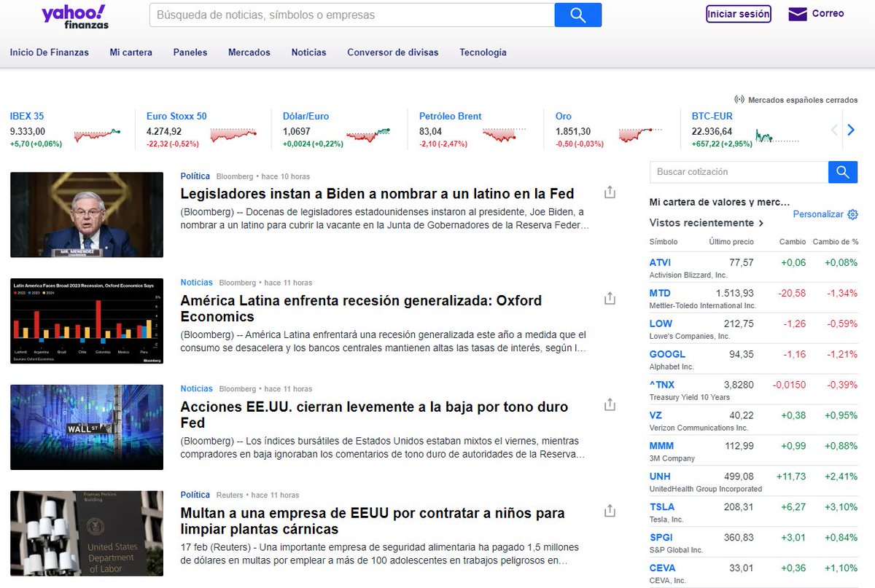Image resolution: width=875 pixels, height=588 pixels.
Task: Click the previous arrow in the markets carousel
Action: (x=835, y=130)
